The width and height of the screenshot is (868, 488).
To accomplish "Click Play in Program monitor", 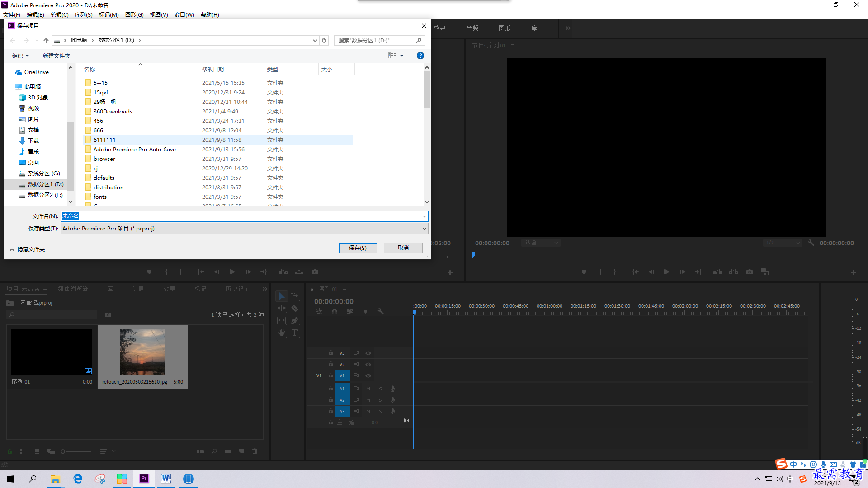I will click(666, 272).
